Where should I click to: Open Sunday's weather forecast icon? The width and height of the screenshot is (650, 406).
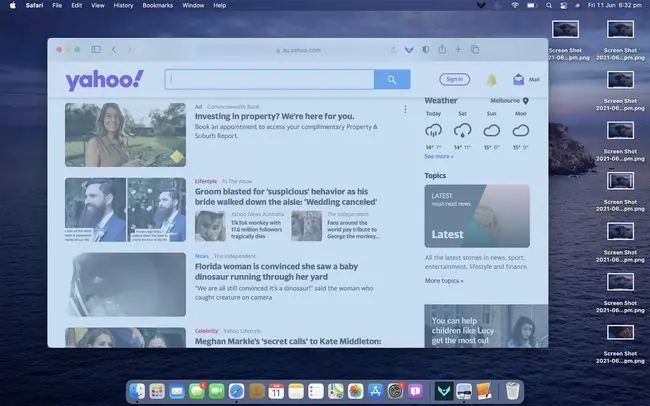pos(492,131)
